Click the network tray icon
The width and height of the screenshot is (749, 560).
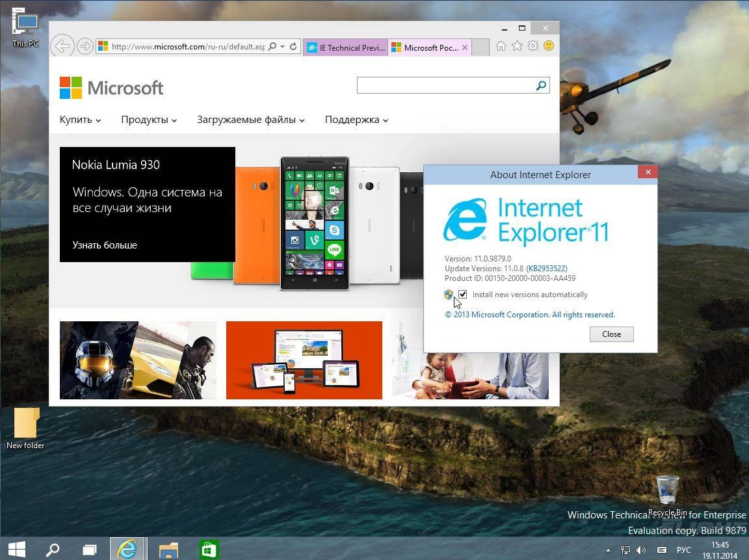point(625,550)
